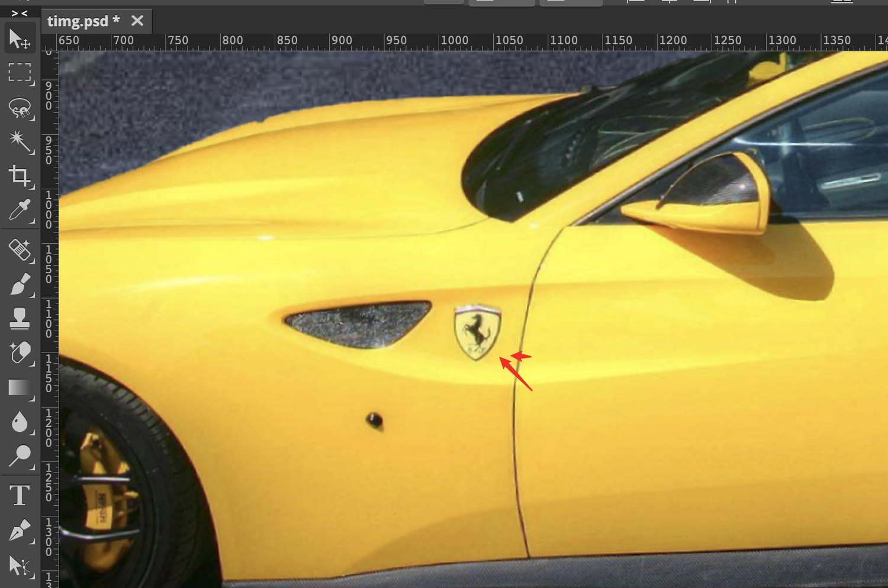888x588 pixels.
Task: Select the Type tool
Action: tap(20, 496)
